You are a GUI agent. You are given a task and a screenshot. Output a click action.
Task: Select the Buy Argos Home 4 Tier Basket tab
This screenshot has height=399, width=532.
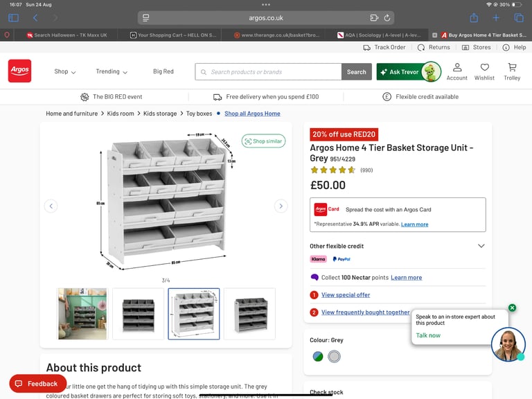[x=484, y=35]
